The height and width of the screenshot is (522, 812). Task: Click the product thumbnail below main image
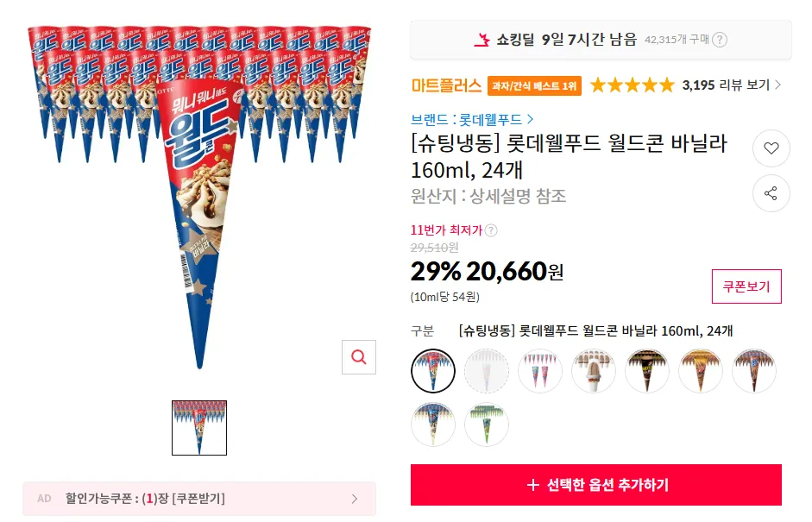pyautogui.click(x=199, y=428)
